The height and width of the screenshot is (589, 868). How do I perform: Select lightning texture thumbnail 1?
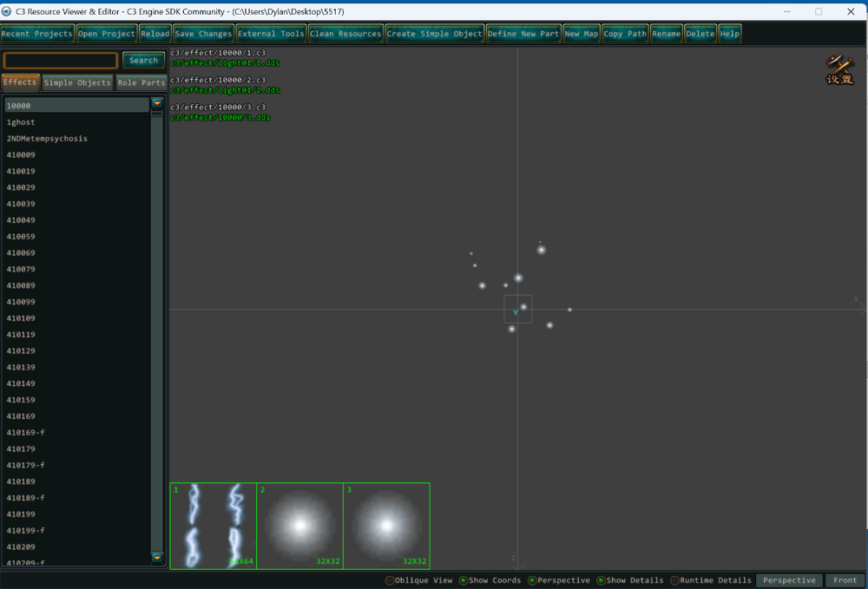pos(214,526)
